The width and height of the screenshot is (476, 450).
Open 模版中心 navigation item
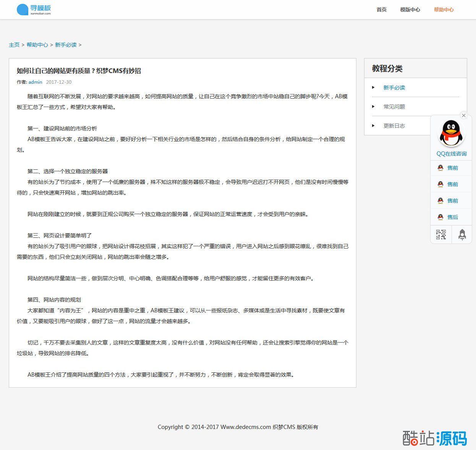pyautogui.click(x=410, y=10)
